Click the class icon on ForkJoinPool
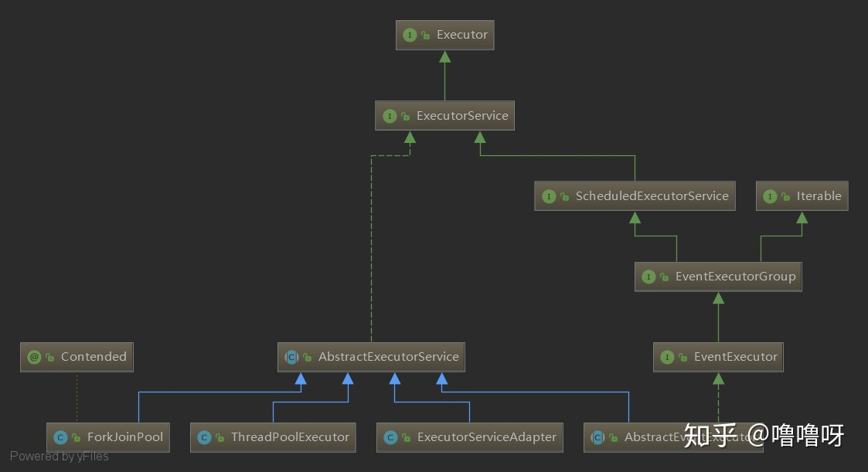The height and width of the screenshot is (472, 868). click(60, 437)
